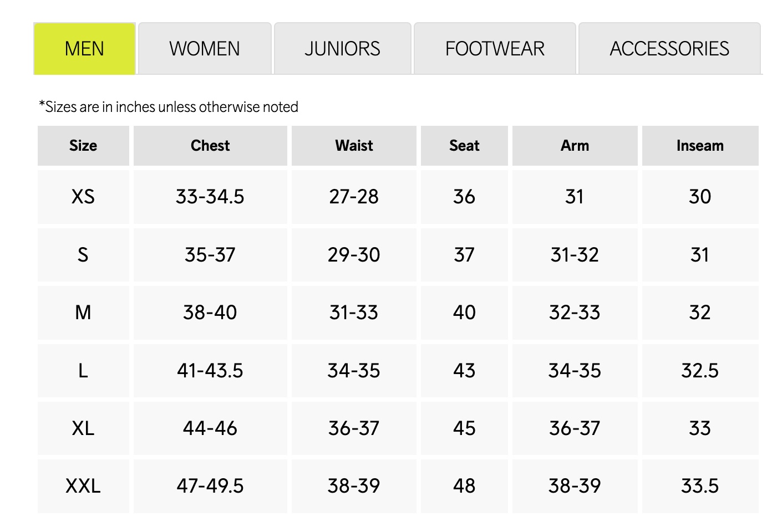This screenshot has height=532, width=772.
Task: Select the XS size row label
Action: tap(83, 197)
